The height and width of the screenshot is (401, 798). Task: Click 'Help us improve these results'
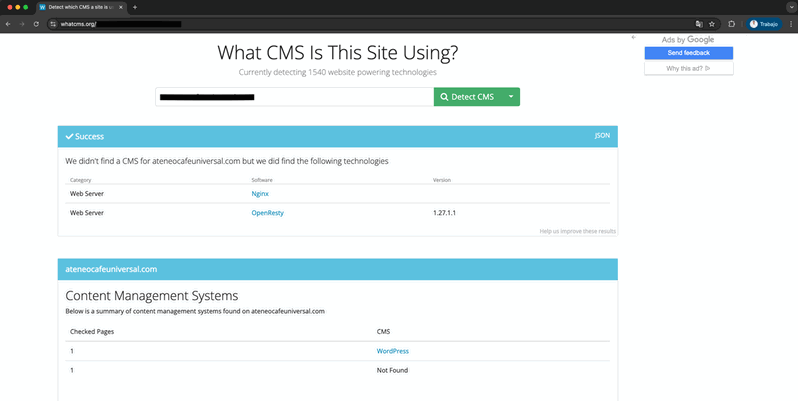pos(578,231)
